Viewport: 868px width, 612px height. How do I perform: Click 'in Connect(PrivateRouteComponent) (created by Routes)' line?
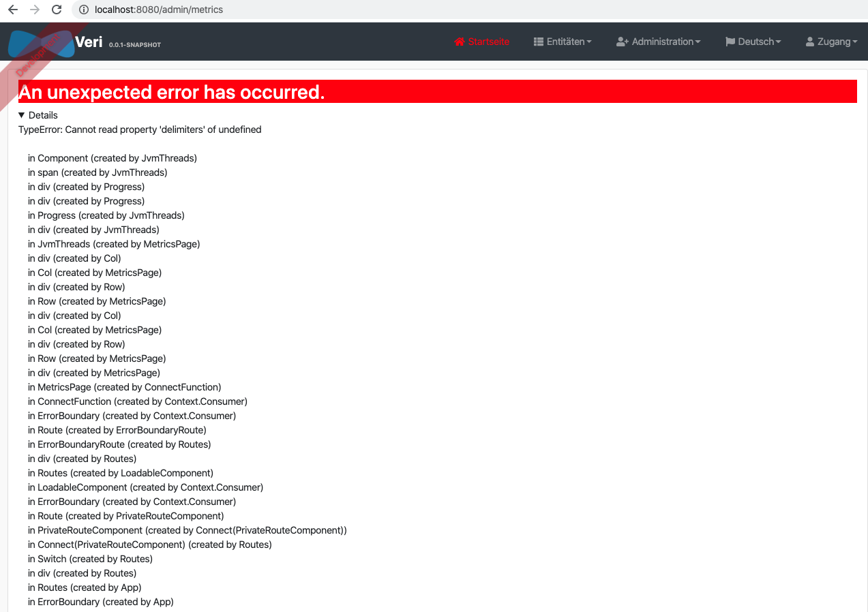(x=150, y=545)
